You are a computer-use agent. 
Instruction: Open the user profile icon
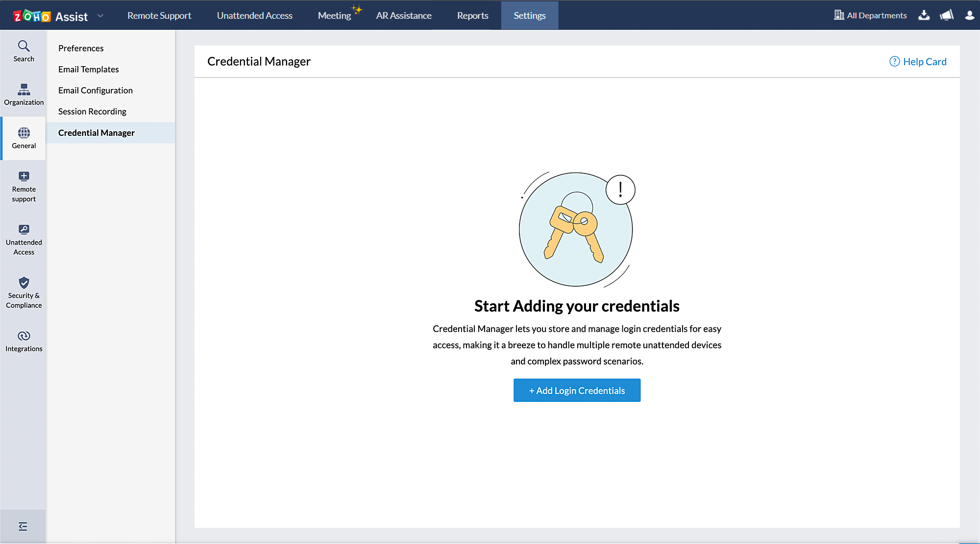[x=969, y=15]
